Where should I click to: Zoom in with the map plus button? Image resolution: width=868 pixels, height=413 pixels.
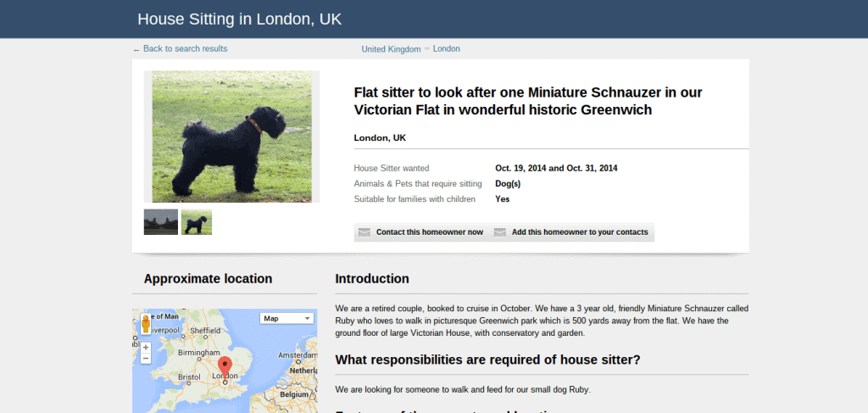(146, 348)
